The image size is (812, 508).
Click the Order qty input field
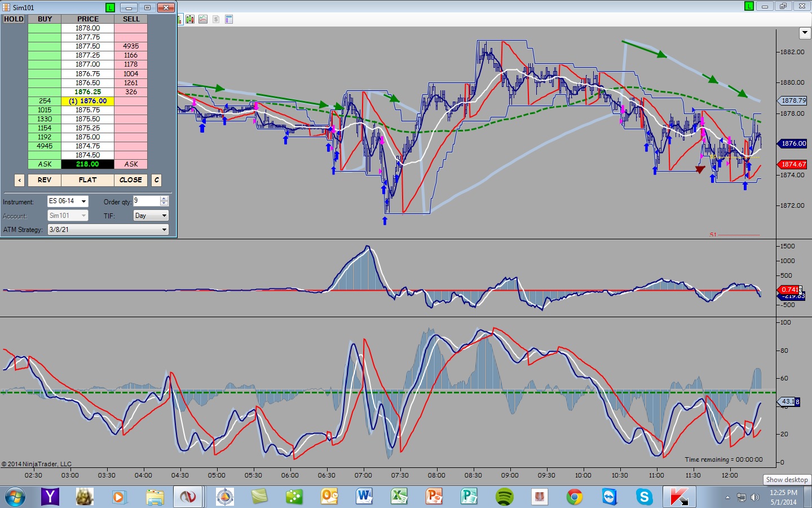[x=146, y=201]
